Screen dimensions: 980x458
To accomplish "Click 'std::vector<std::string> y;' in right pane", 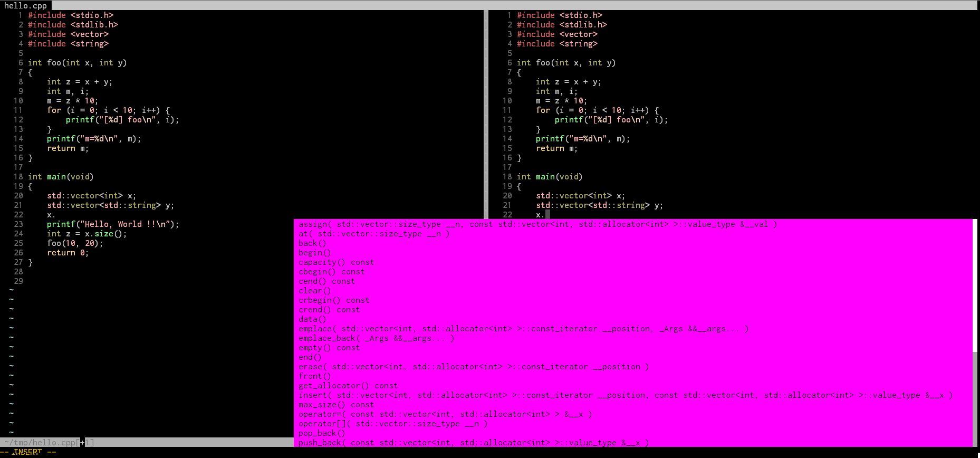I will [600, 205].
